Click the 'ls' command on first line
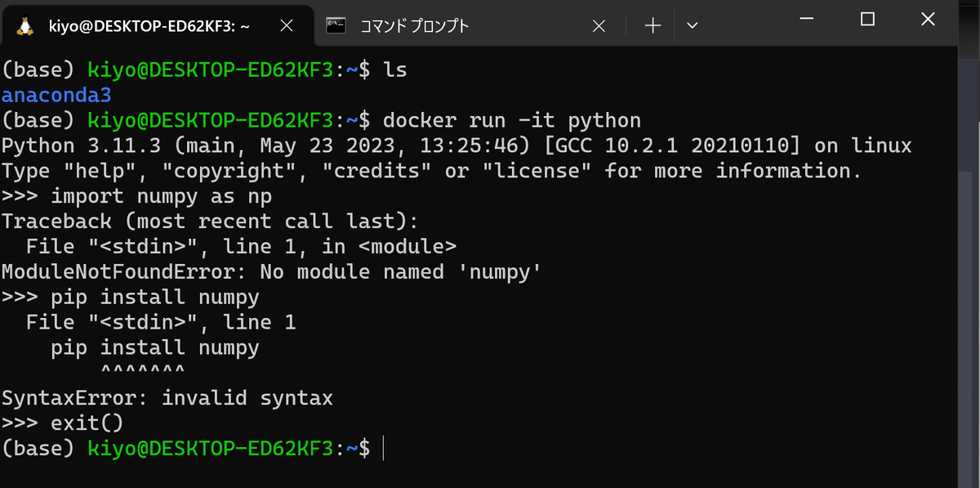This screenshot has width=980, height=488. point(395,70)
